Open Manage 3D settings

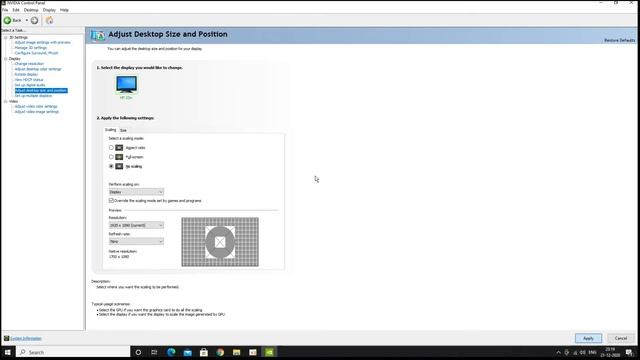click(31, 48)
